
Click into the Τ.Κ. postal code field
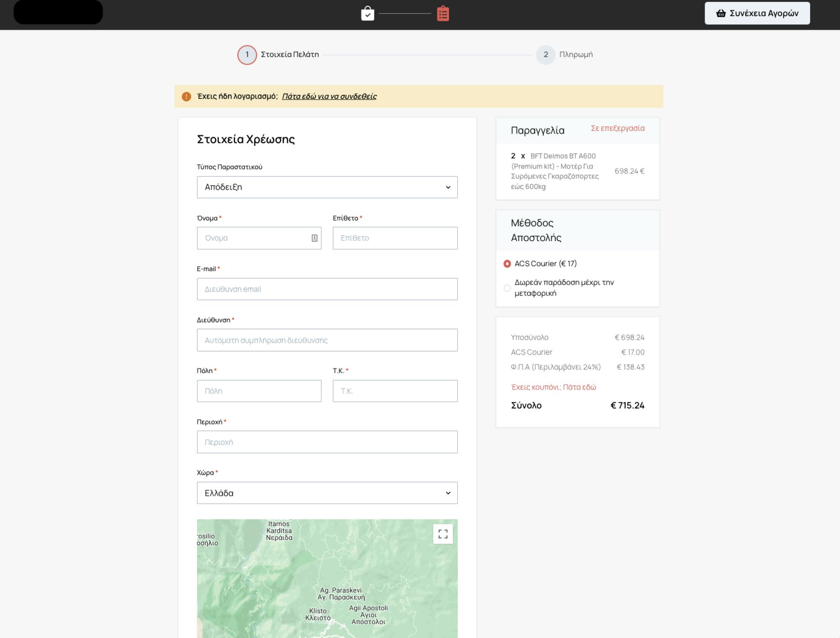tap(395, 391)
